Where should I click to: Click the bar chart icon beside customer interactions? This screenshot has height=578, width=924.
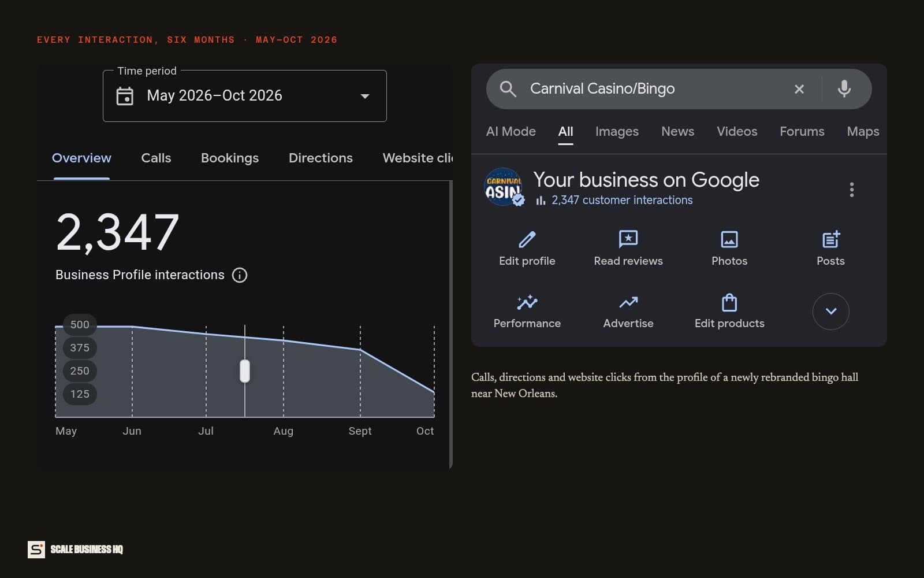click(541, 201)
